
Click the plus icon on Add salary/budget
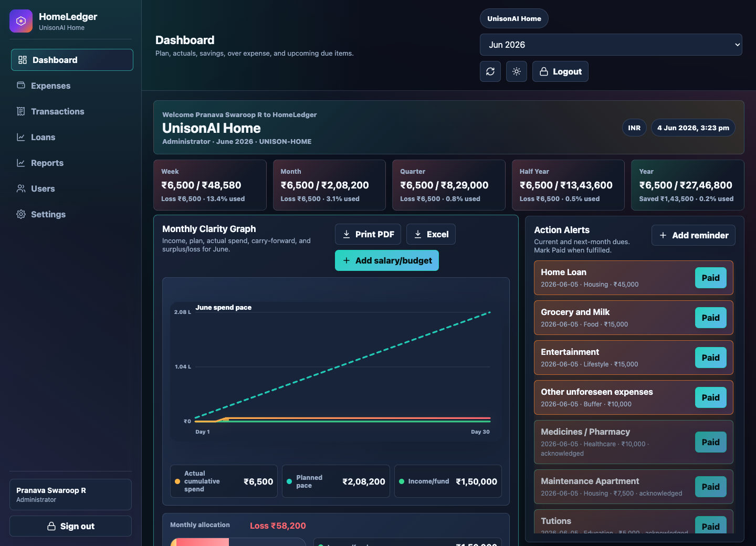click(346, 260)
